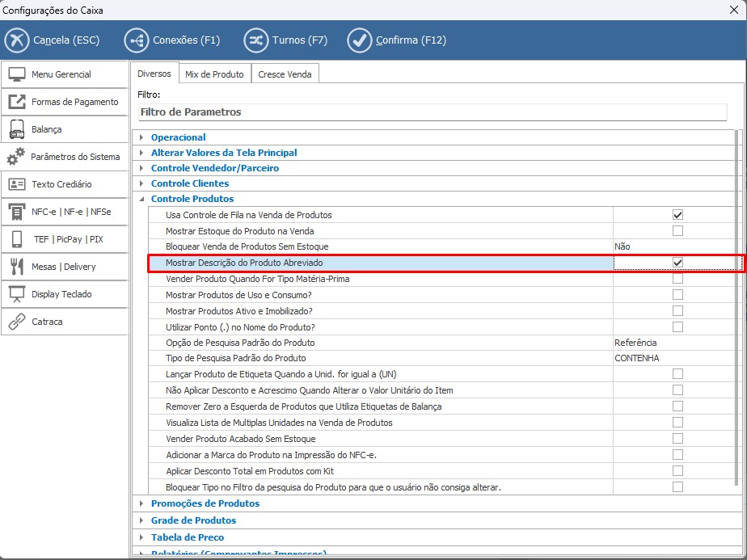Check Vender Produto Acabado Sem Estoque
This screenshot has height=560, width=747.
677,439
